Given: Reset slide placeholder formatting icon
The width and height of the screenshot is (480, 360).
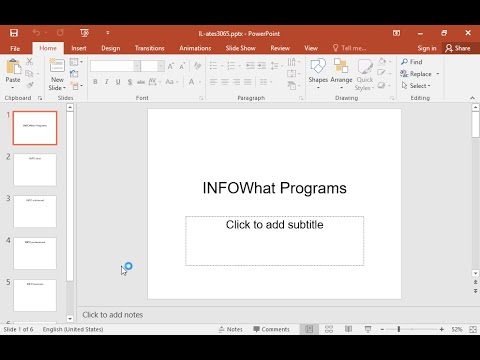Looking at the screenshot, I should [74, 74].
